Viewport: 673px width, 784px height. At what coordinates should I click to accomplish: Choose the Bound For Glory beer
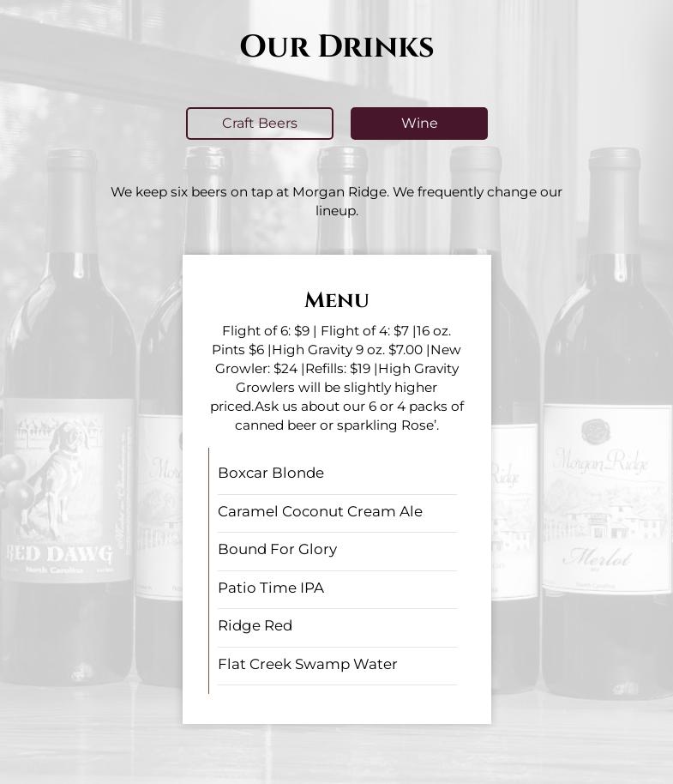click(337, 550)
